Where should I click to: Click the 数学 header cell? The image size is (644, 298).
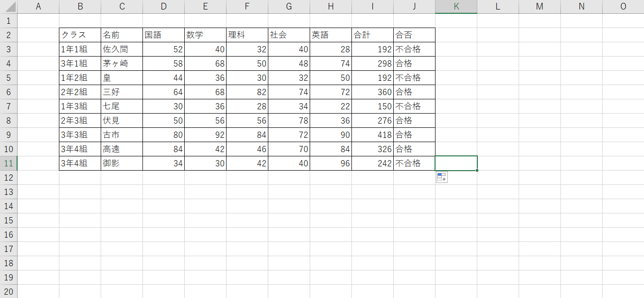tap(206, 35)
